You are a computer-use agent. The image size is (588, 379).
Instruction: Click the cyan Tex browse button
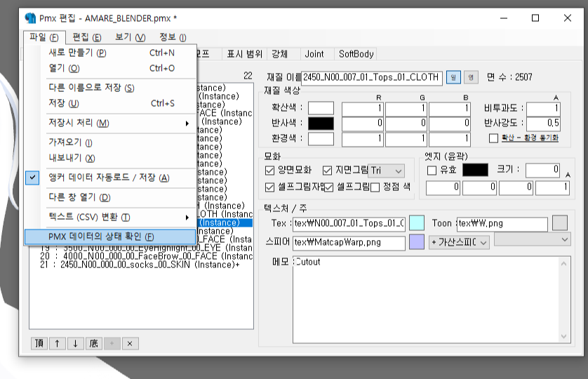click(x=416, y=223)
